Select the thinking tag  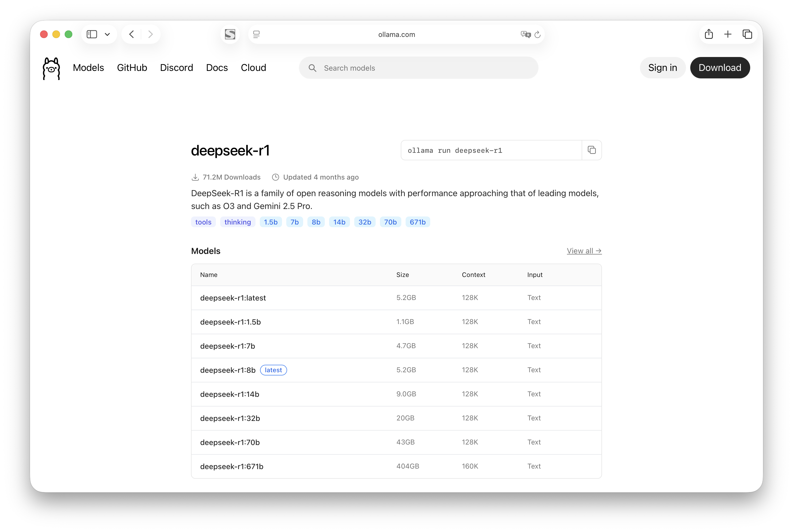click(237, 222)
